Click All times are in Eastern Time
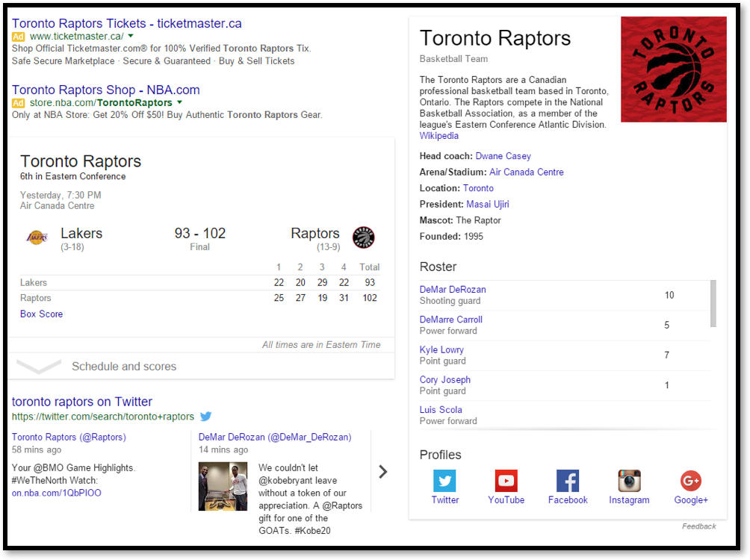This screenshot has width=750, height=560. [321, 345]
